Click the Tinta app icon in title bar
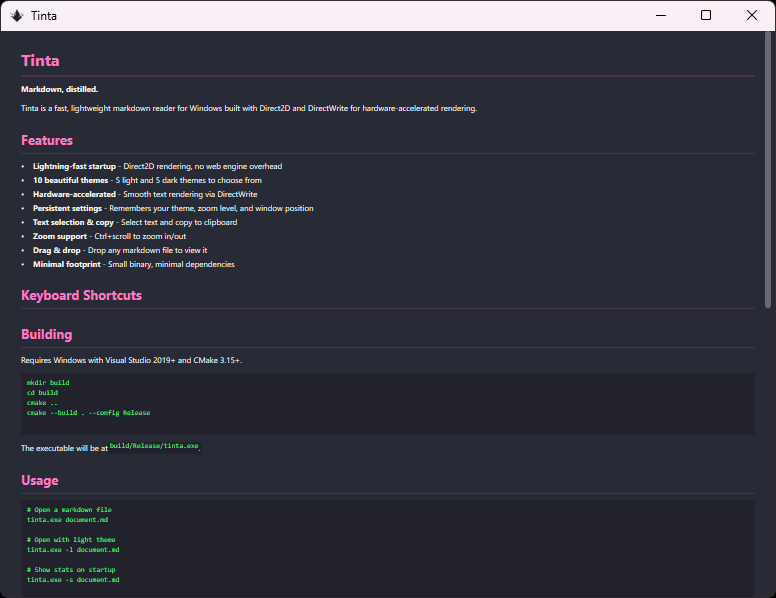Viewport: 776px width, 598px height. click(x=17, y=15)
